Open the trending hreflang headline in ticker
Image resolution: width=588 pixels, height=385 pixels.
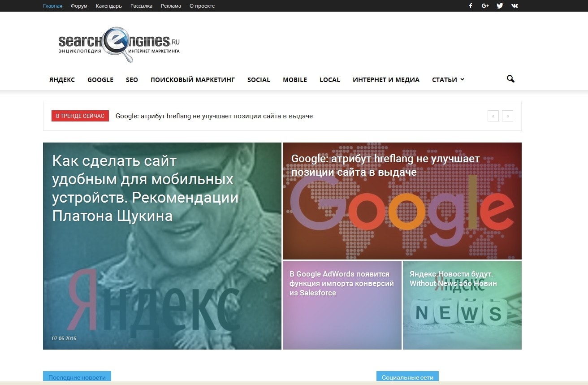pyautogui.click(x=214, y=116)
